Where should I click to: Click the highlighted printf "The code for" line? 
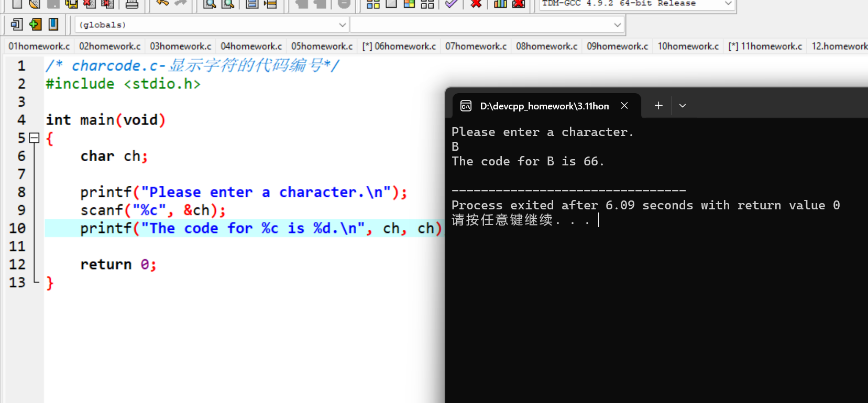pos(261,228)
